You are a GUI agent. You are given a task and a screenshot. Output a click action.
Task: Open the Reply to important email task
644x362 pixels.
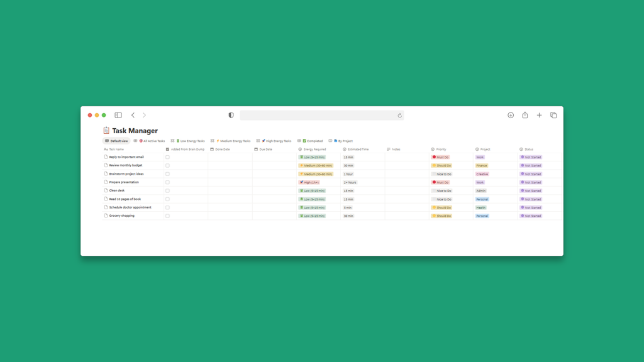(x=126, y=156)
